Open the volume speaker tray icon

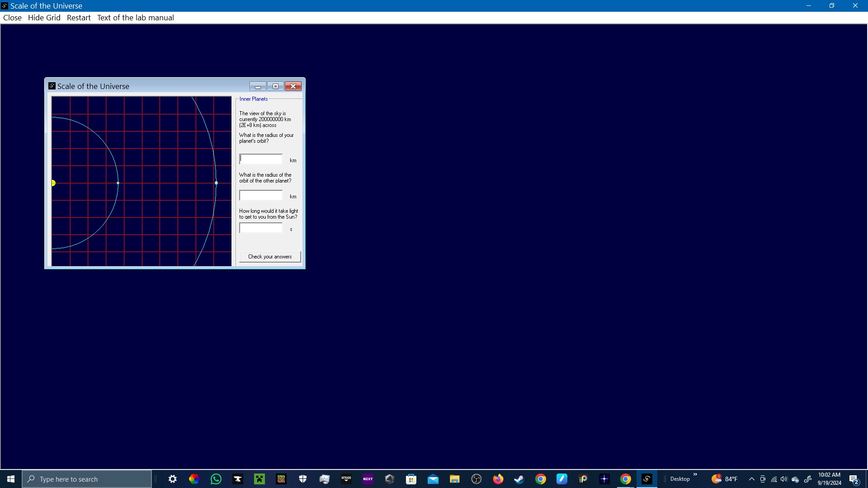click(784, 479)
